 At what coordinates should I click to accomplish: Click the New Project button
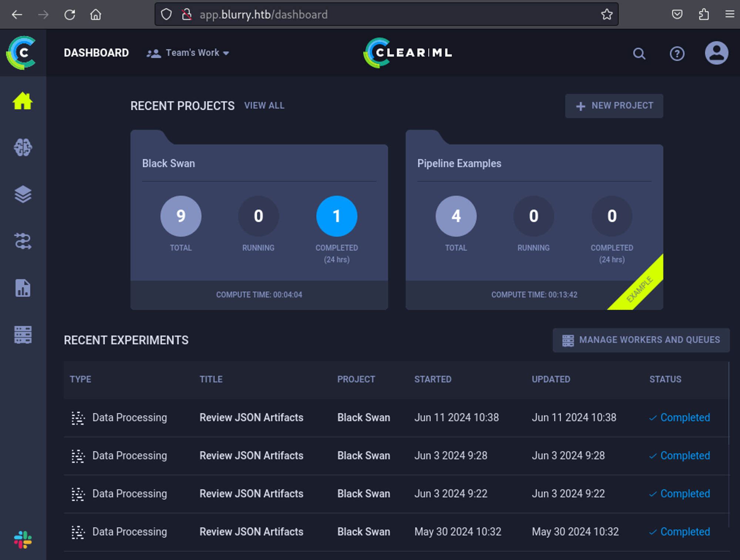(614, 106)
